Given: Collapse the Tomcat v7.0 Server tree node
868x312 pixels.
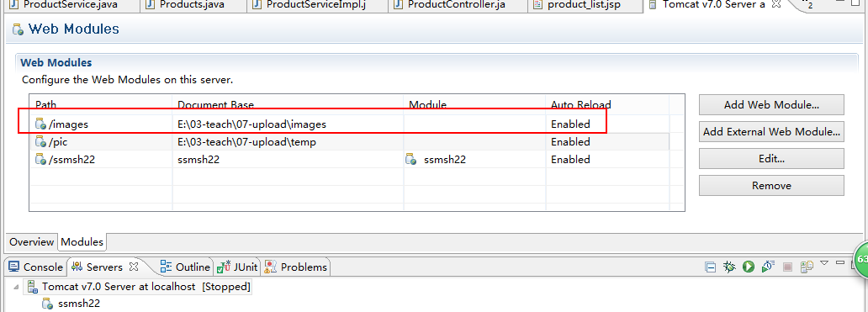Looking at the screenshot, I should coord(15,287).
